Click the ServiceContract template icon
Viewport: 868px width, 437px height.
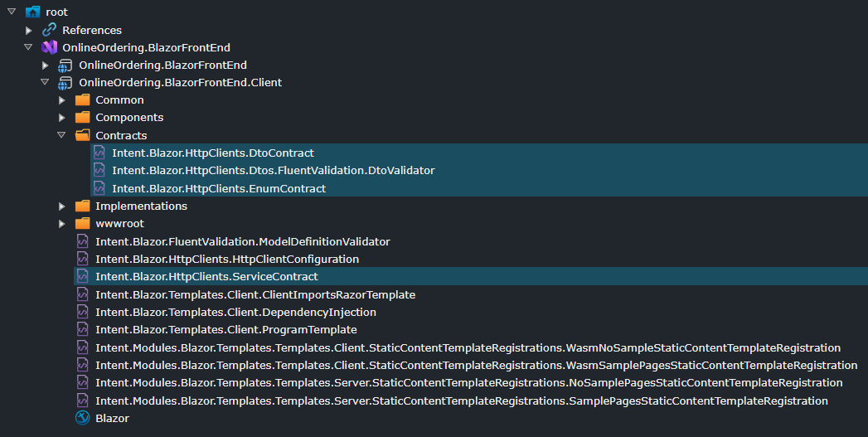[82, 276]
